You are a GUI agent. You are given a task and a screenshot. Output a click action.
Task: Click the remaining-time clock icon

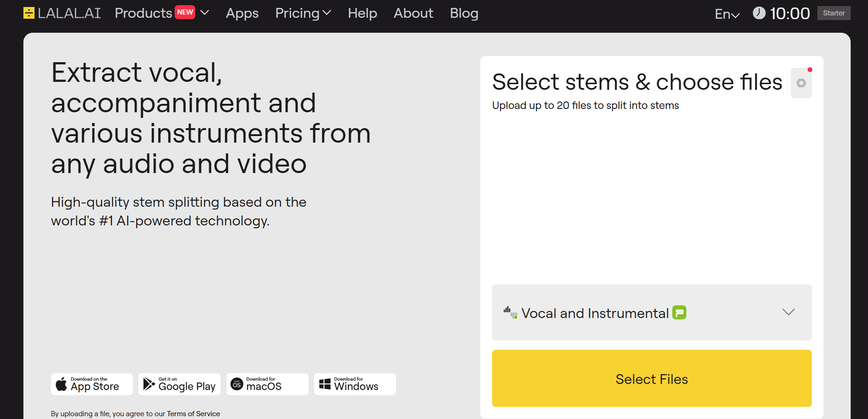coord(759,13)
